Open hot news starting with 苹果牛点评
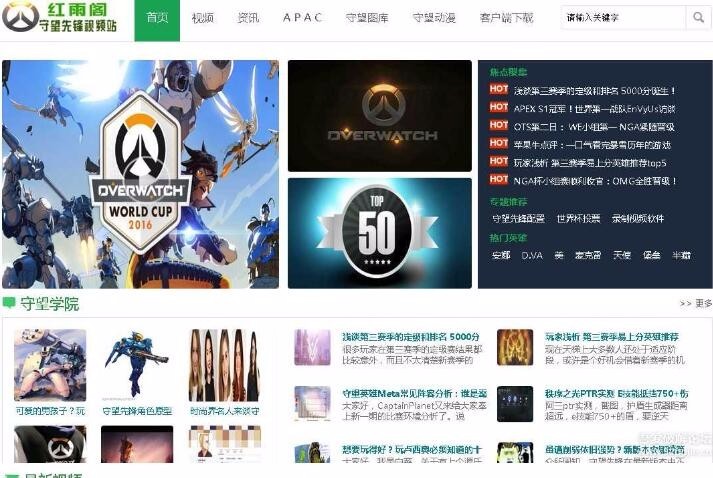The height and width of the screenshot is (478, 713). pos(592,145)
